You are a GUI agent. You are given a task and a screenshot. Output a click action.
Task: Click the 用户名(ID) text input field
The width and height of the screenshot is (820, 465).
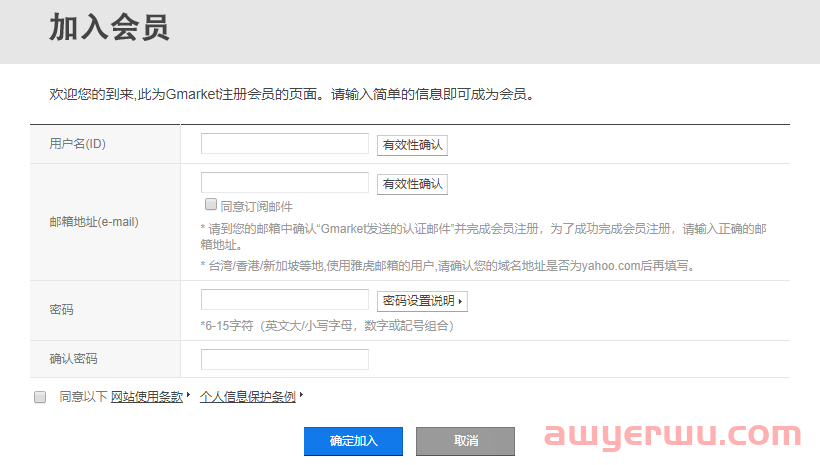[284, 144]
